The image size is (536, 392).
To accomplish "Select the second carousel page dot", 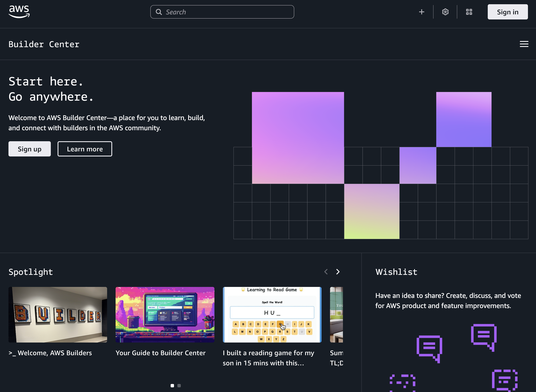I will (179, 386).
